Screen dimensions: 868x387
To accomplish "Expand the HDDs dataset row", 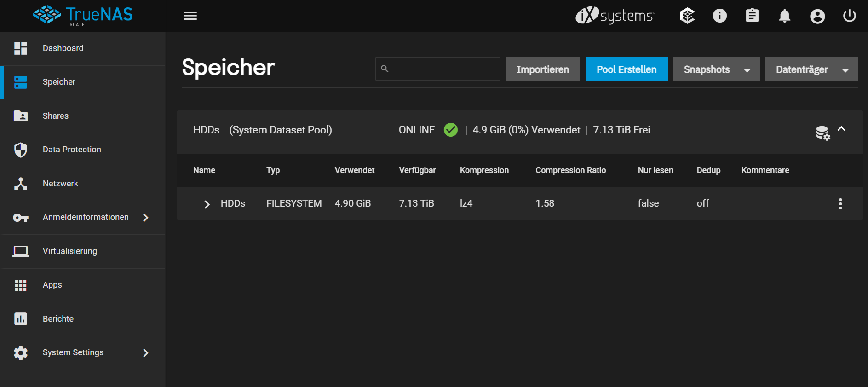I will click(207, 204).
